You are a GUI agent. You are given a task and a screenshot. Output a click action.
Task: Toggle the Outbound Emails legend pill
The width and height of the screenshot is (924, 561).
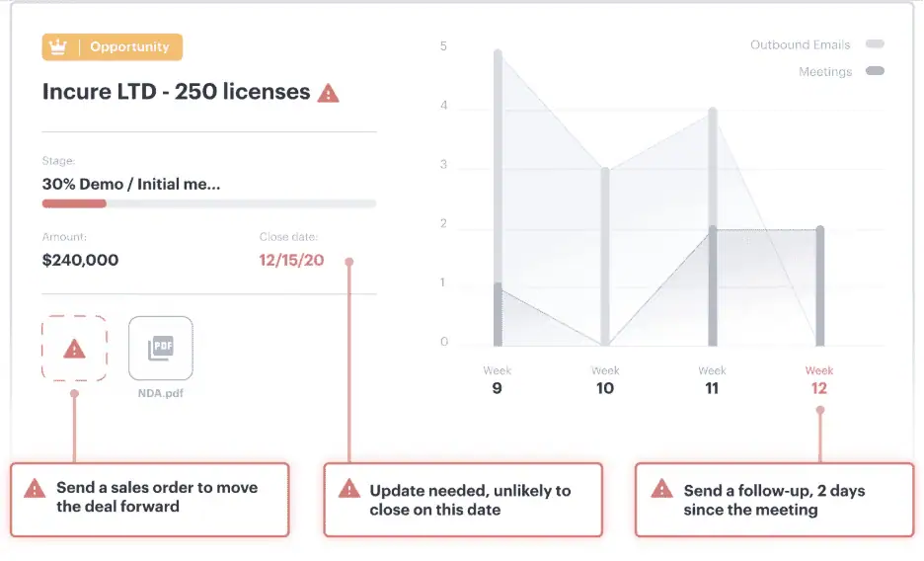[x=875, y=44]
